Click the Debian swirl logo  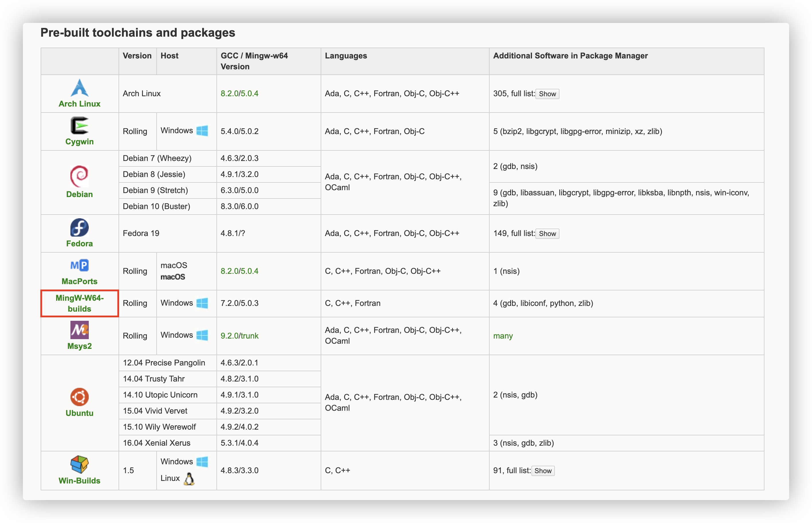(79, 176)
